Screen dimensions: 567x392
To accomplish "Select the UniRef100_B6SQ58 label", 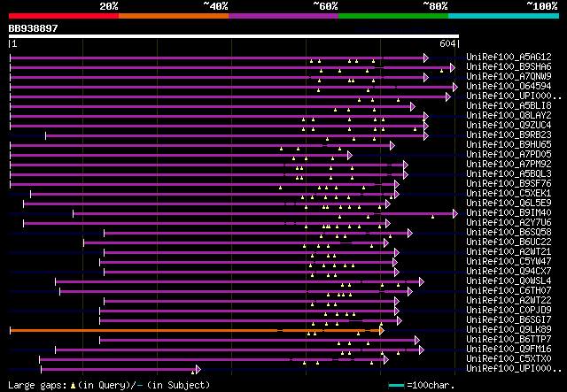I will point(509,233).
